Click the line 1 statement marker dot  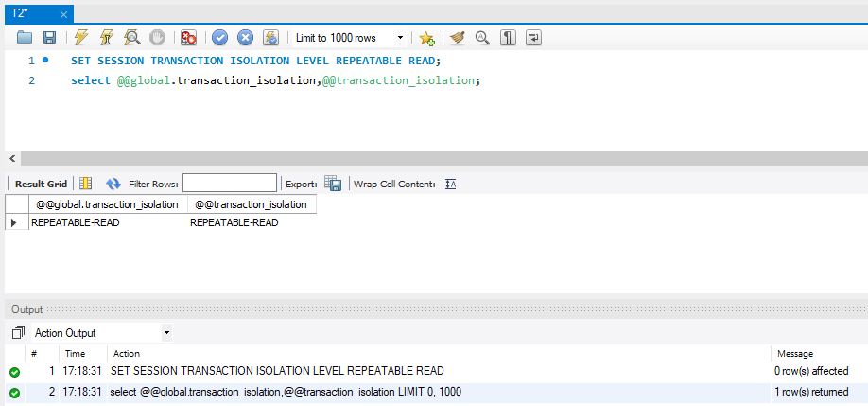[x=45, y=60]
